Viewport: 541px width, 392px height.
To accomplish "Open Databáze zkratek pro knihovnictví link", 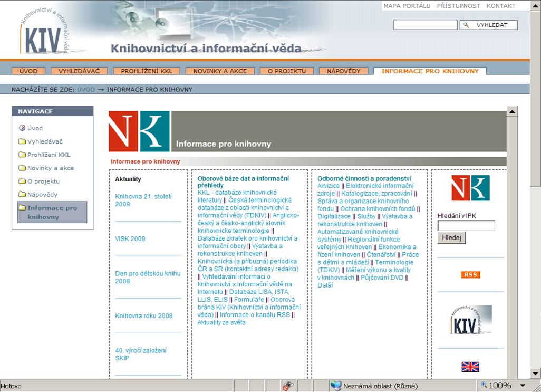I will pyautogui.click(x=247, y=242).
